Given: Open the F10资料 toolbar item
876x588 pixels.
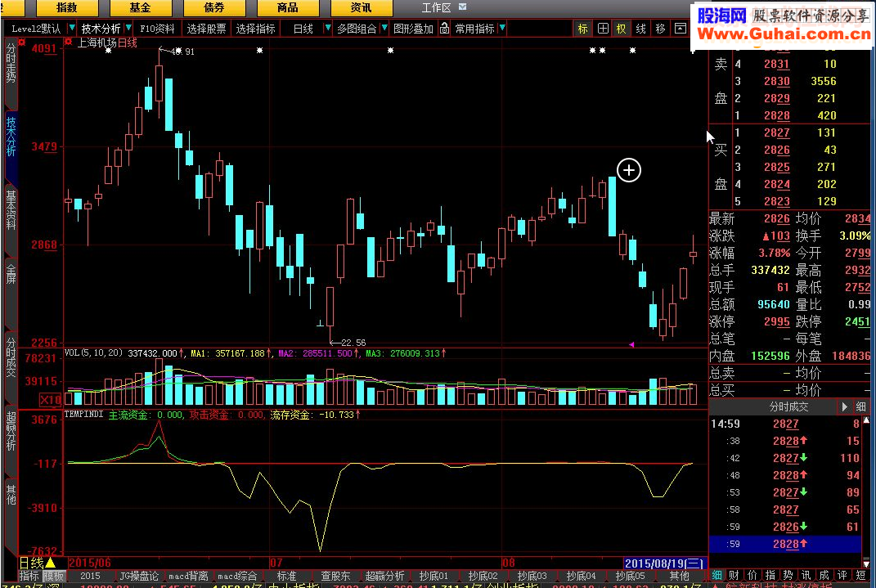Looking at the screenshot, I should [157, 29].
